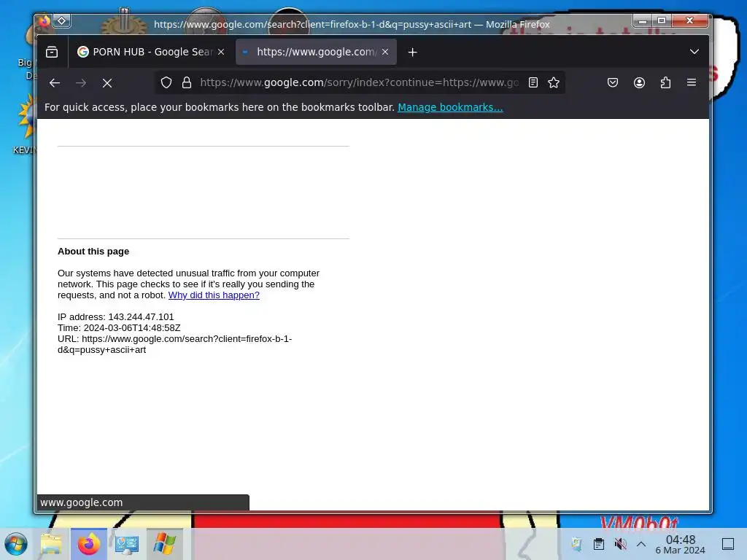Open the Windows flag taskbar icon

click(164, 544)
